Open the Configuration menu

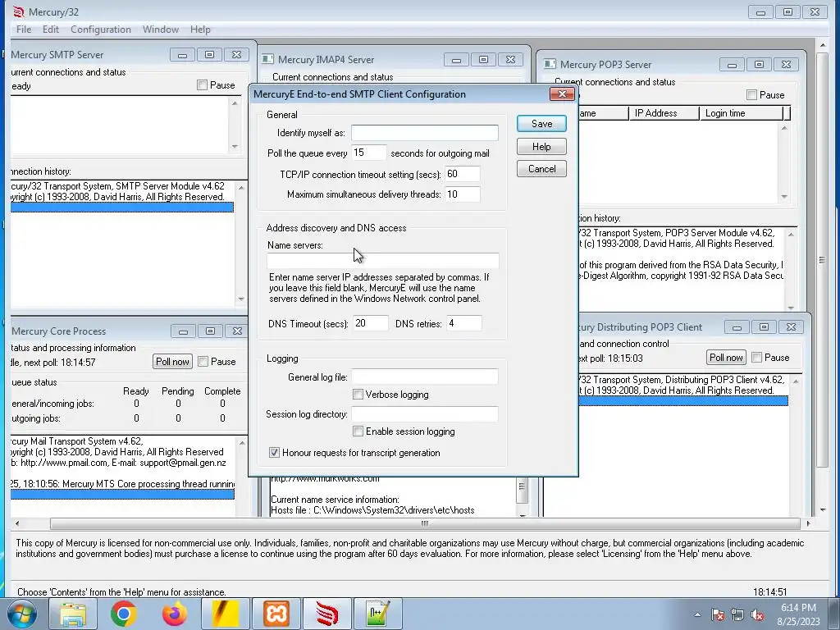pyautogui.click(x=101, y=30)
